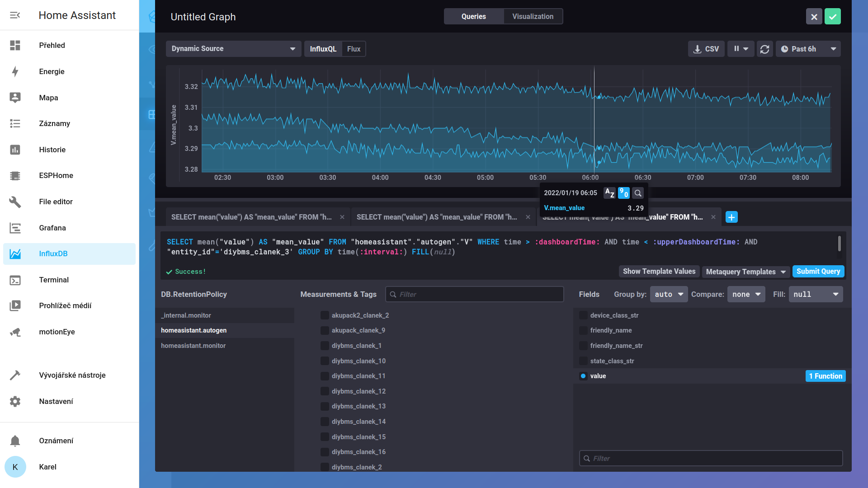The height and width of the screenshot is (488, 868).
Task: Close the second query tab
Action: click(528, 217)
